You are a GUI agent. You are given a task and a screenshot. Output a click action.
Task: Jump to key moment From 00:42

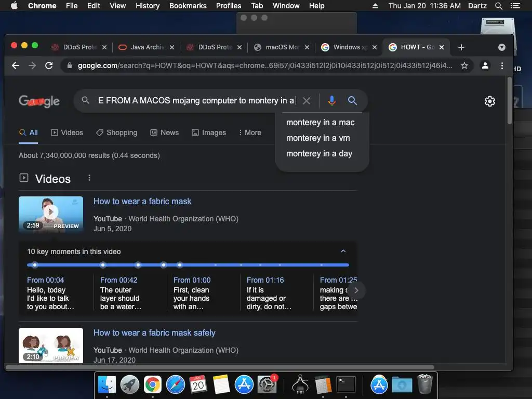point(119,280)
